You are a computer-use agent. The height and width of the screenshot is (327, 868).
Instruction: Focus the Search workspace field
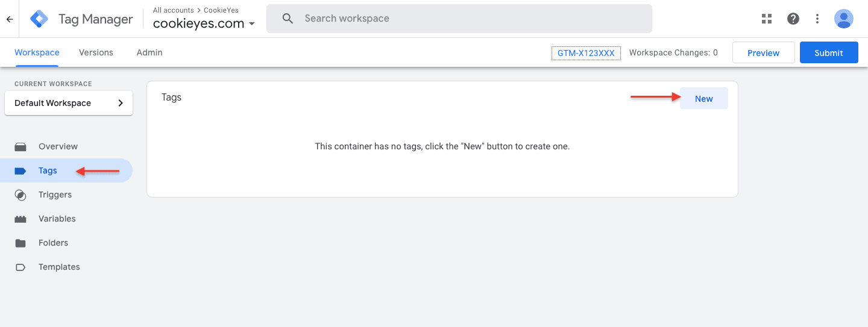459,19
